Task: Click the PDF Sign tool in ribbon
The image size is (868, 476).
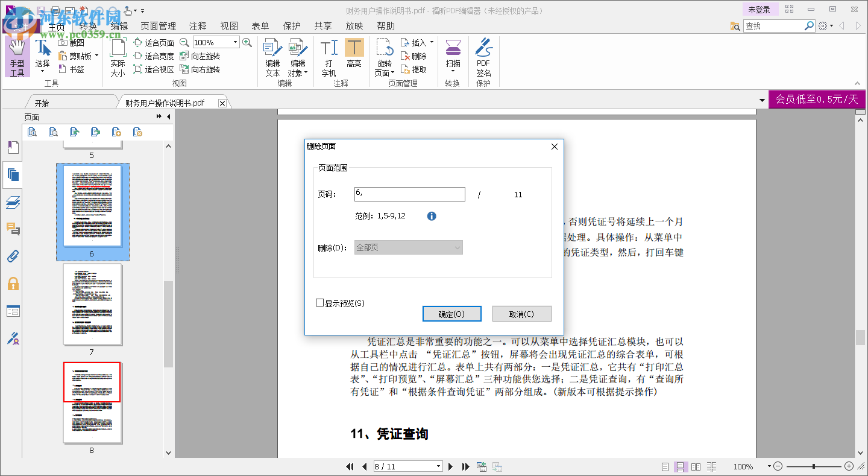Action: click(x=483, y=56)
